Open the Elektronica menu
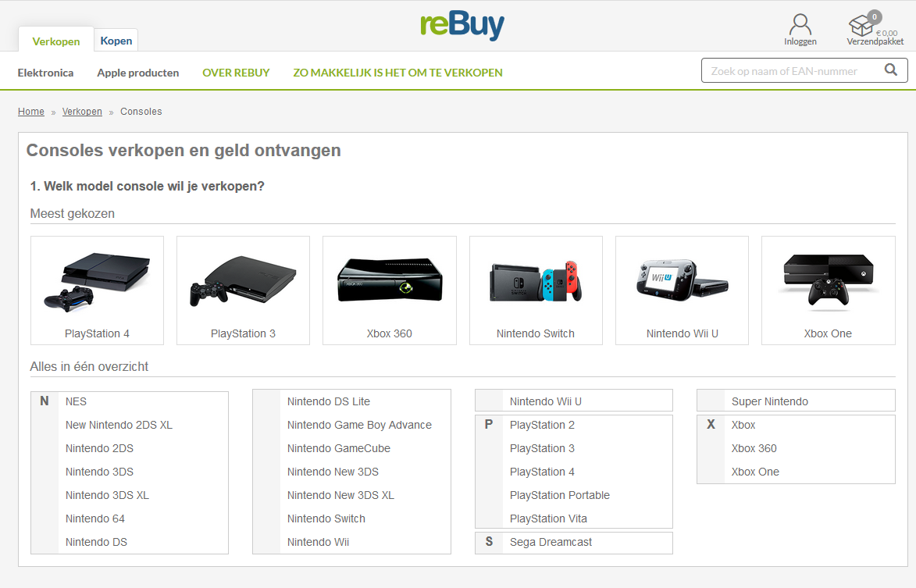 [x=45, y=73]
